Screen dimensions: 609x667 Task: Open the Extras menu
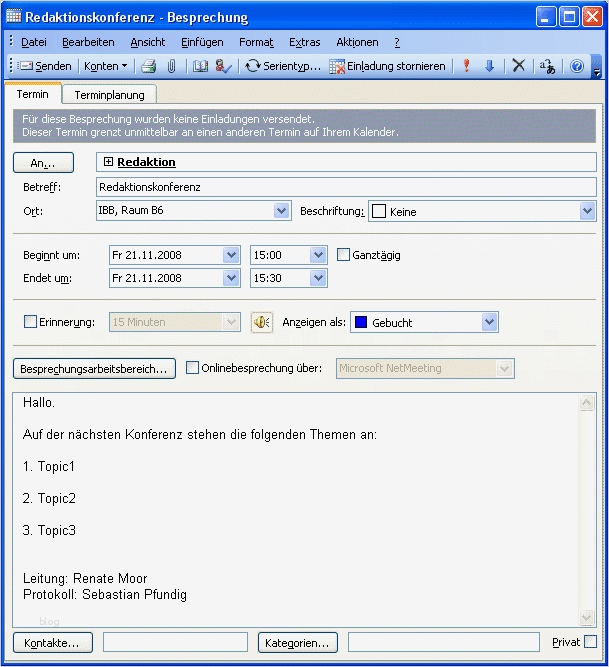click(x=304, y=42)
